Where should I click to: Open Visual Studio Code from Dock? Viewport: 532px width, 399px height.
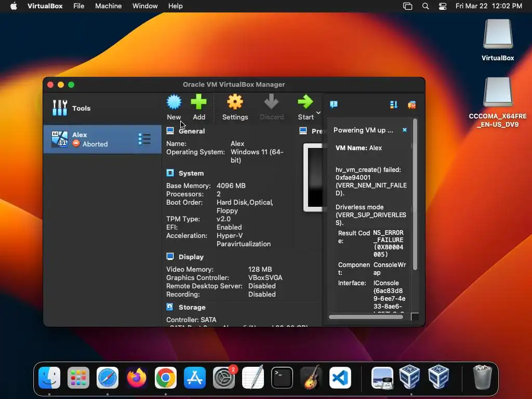click(340, 377)
